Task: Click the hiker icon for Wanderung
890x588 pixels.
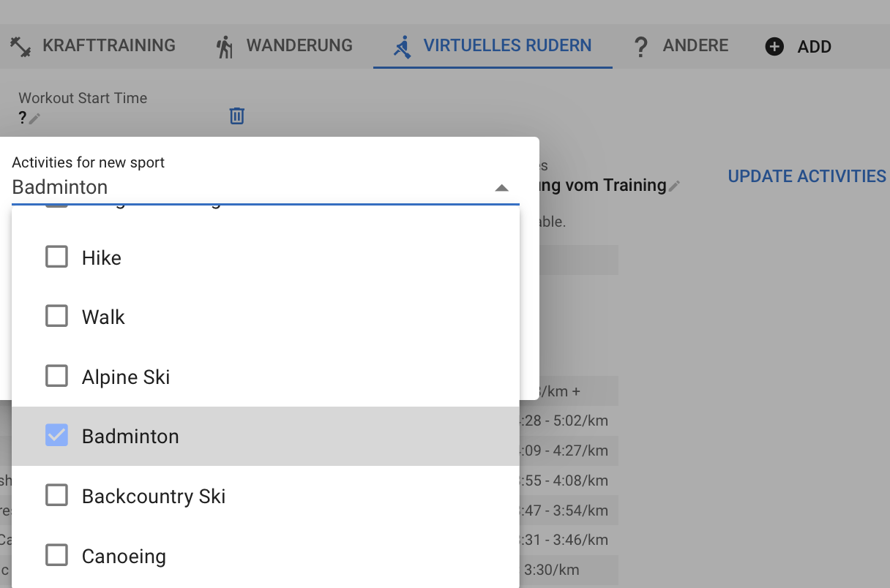Action: coord(225,47)
